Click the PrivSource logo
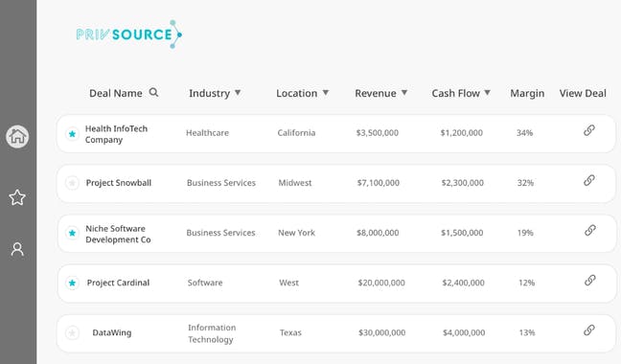This screenshot has width=621, height=364. point(128,34)
